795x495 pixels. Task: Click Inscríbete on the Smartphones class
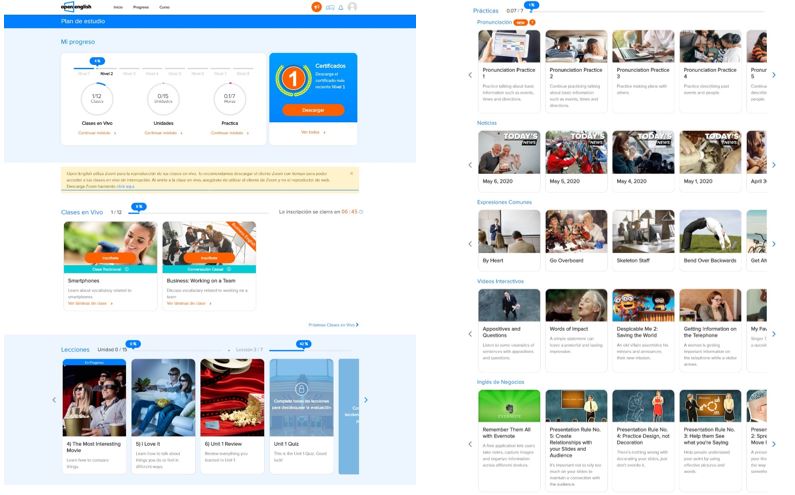pyautogui.click(x=111, y=258)
